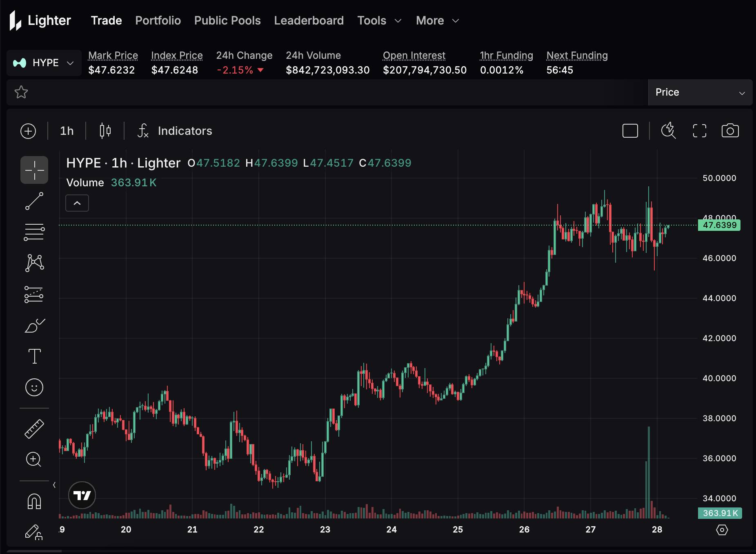Open the Indicators panel

[x=176, y=131]
